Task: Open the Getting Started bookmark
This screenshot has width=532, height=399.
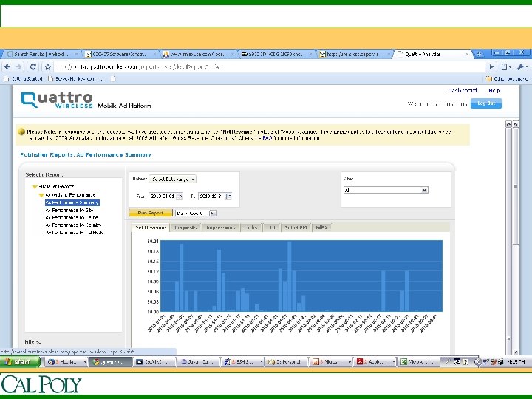Action: [x=23, y=79]
